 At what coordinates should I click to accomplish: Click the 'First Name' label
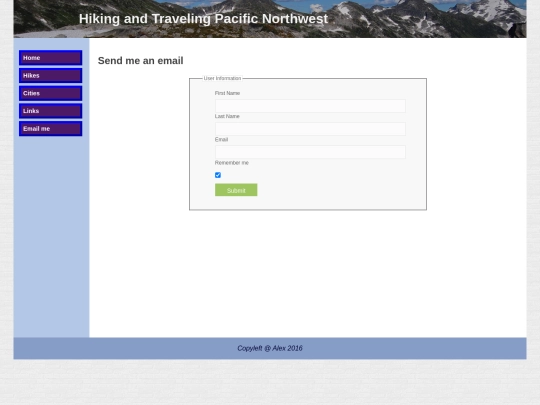pos(227,93)
